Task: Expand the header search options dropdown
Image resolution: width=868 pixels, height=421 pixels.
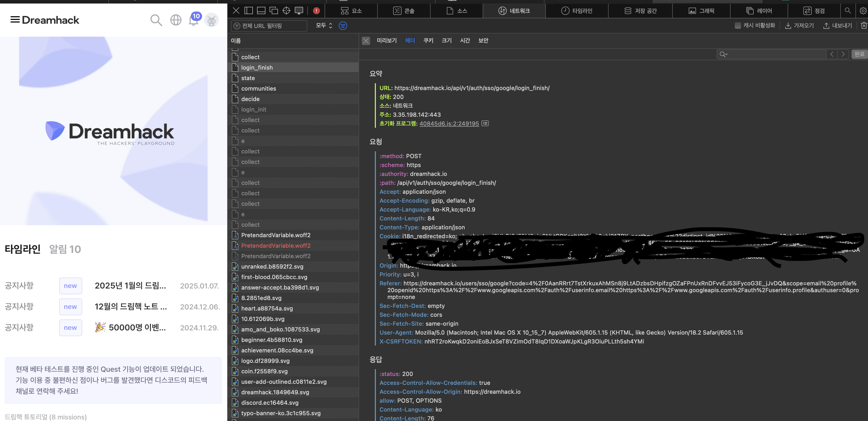Action: pos(724,54)
